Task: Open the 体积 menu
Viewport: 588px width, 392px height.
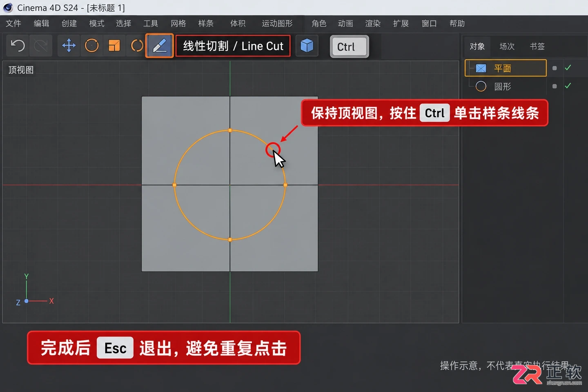Action: 238,23
